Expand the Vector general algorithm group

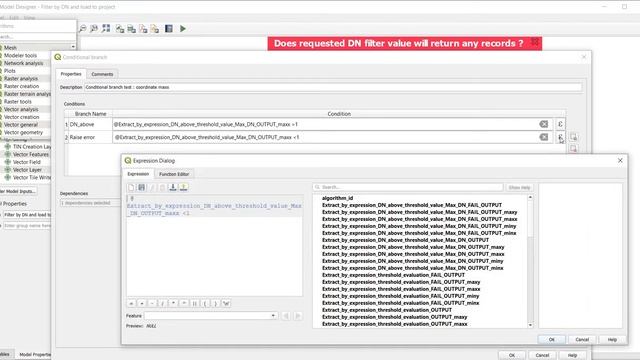(21, 124)
